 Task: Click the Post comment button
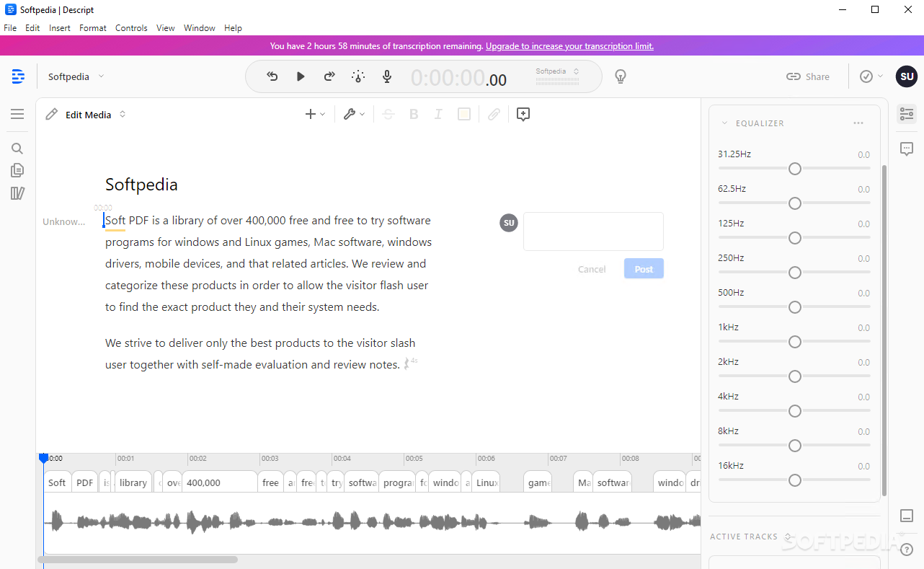click(644, 269)
